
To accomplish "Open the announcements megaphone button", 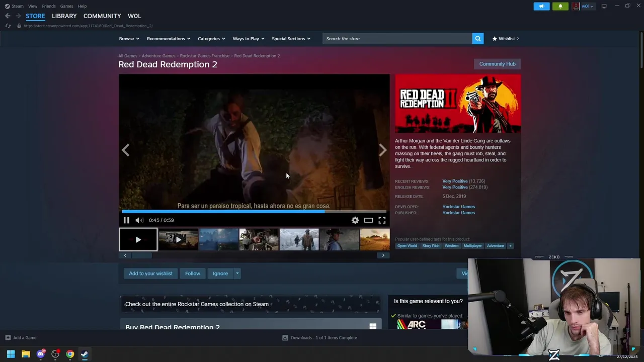I will [x=542, y=6].
